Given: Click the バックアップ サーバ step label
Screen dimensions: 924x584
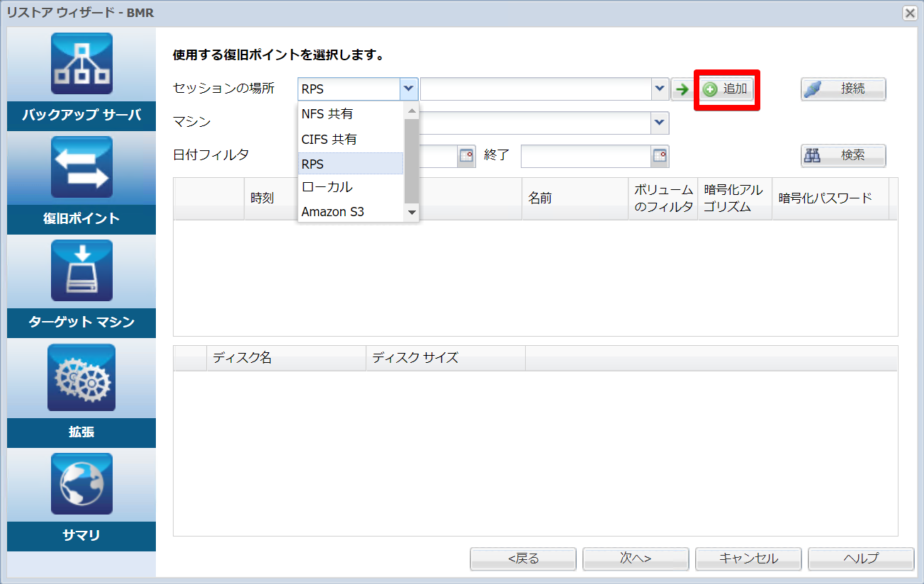Looking at the screenshot, I should click(81, 116).
